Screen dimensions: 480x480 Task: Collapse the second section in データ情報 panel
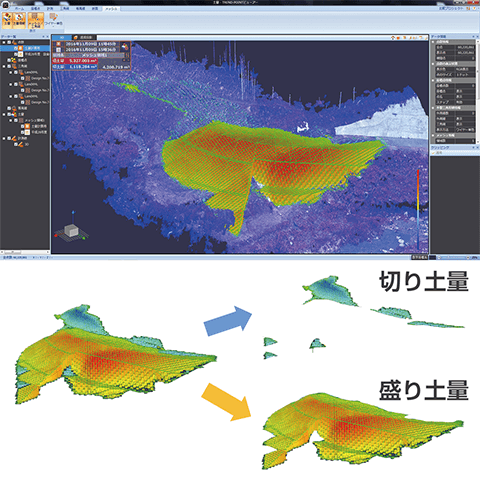433,64
